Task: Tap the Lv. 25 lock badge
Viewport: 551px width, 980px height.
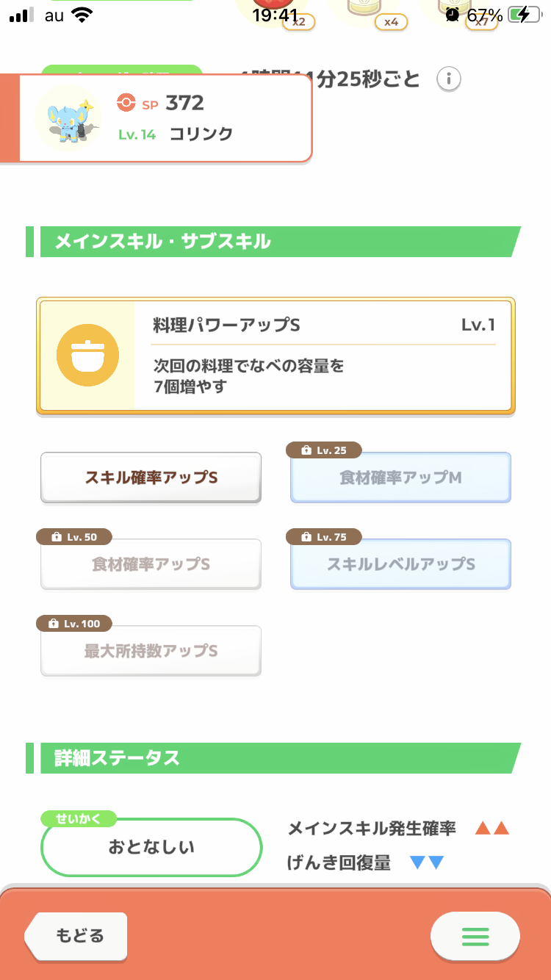Action: [x=325, y=450]
